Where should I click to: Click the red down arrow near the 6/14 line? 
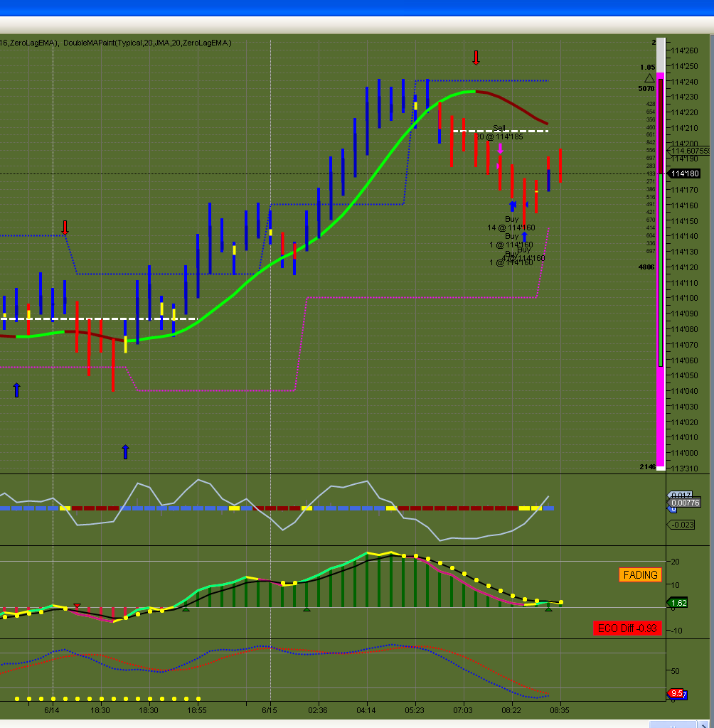click(x=65, y=227)
